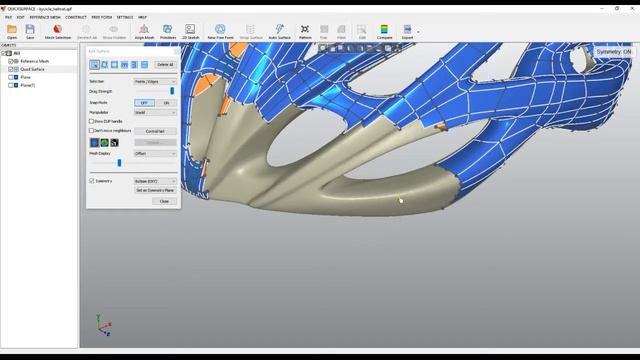Viewport: 640px width, 360px height.
Task: Set Snap Mode to OFF
Action: click(x=144, y=103)
